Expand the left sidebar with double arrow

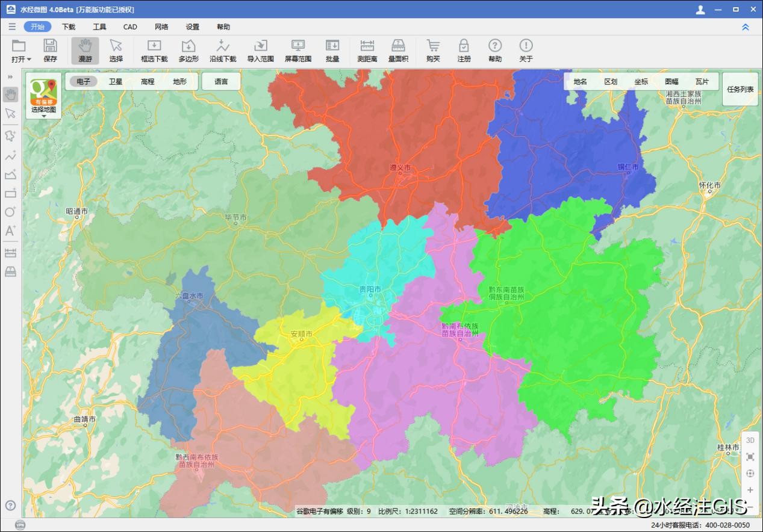(x=10, y=77)
